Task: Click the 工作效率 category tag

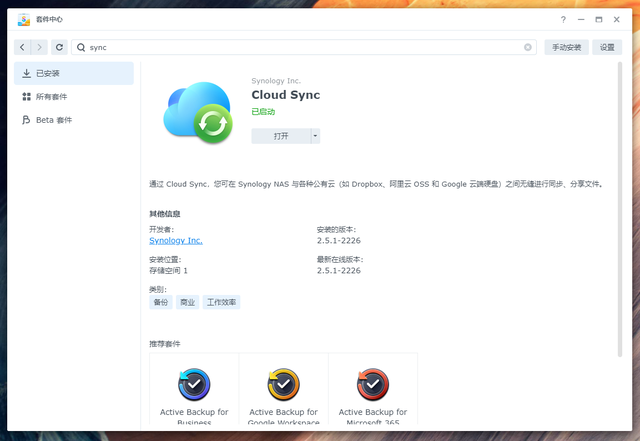Action: click(221, 302)
